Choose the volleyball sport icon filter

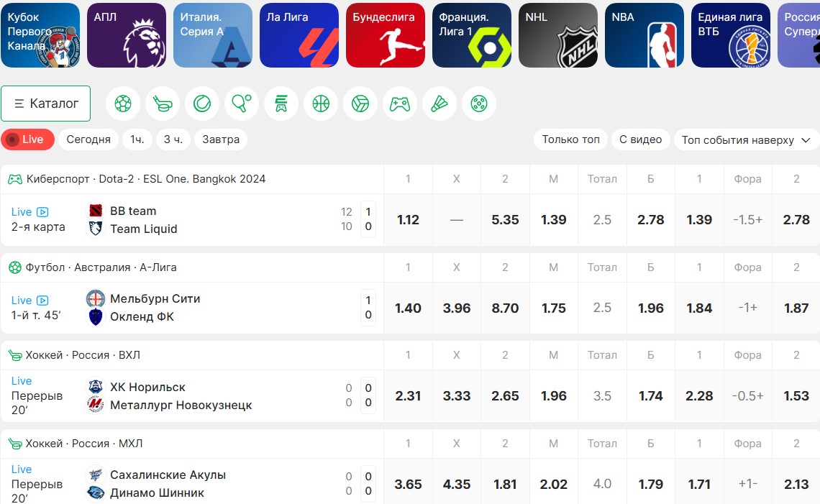click(360, 104)
